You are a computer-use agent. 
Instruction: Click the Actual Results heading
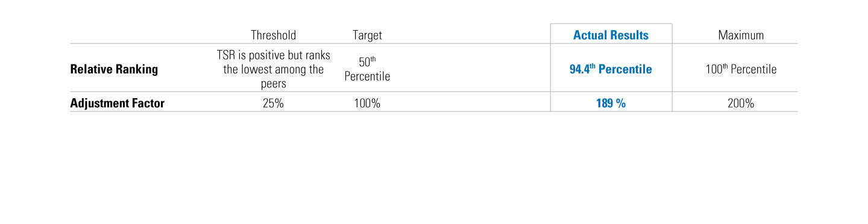click(611, 35)
